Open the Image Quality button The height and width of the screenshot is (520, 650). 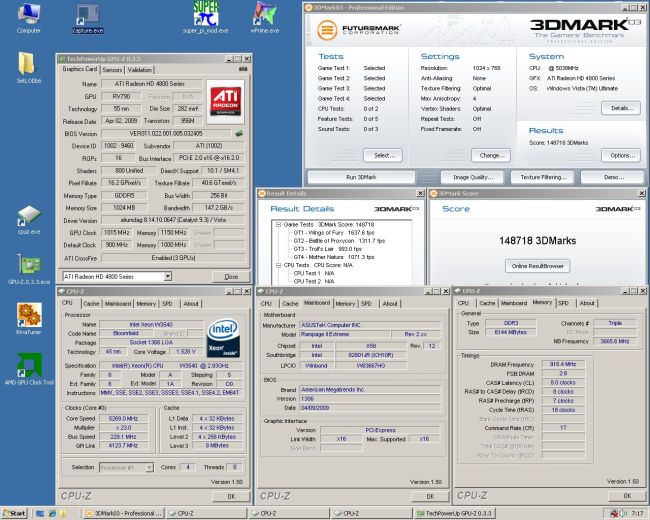[x=472, y=177]
